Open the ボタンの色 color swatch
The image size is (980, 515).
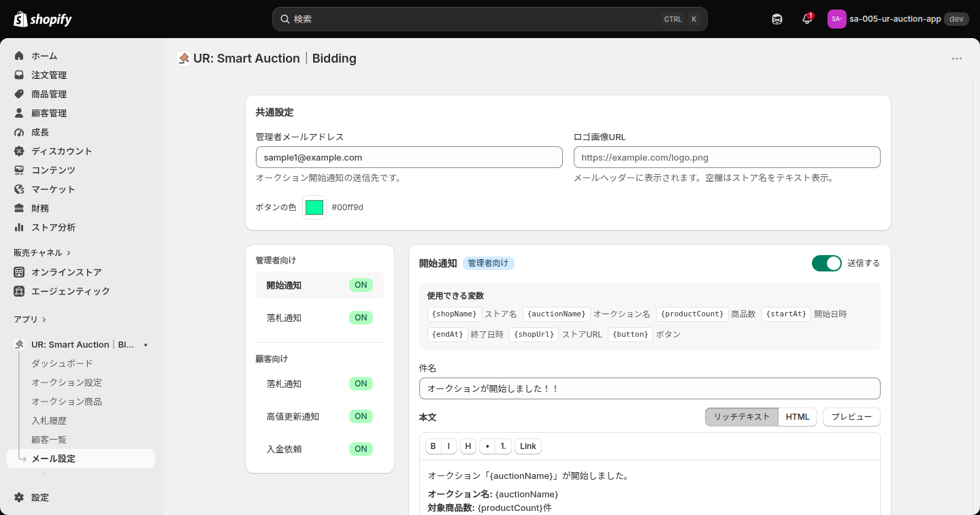(x=314, y=207)
